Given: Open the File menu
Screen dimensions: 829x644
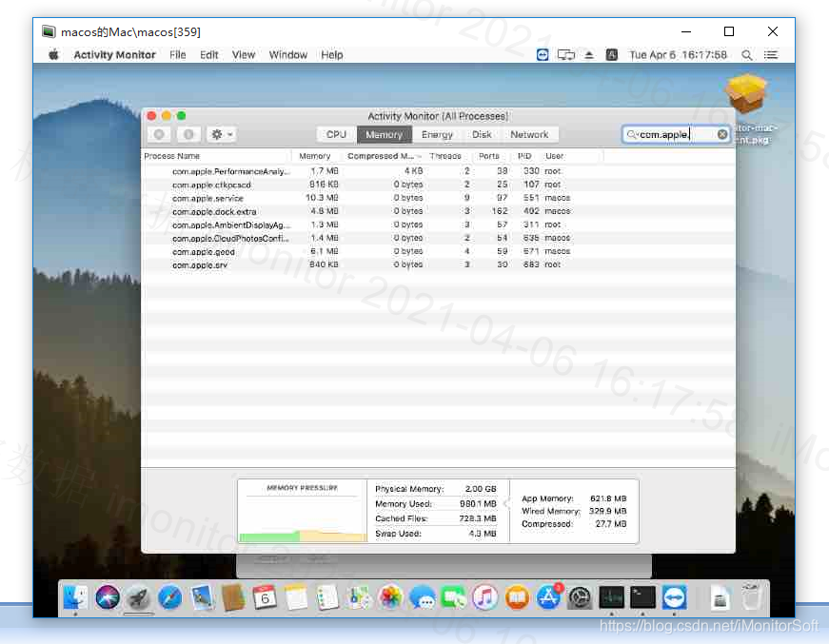Looking at the screenshot, I should click(178, 54).
